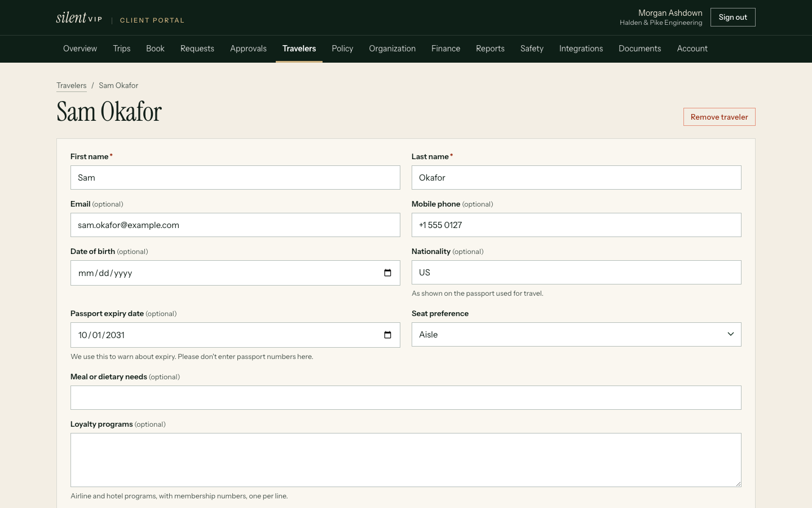
Task: Click the passport expiry 10/01/2031 value
Action: point(101,335)
